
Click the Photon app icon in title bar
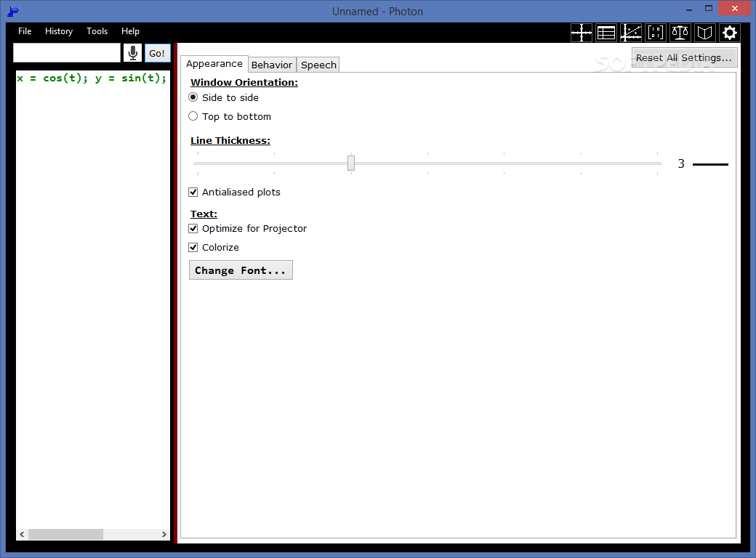13,11
